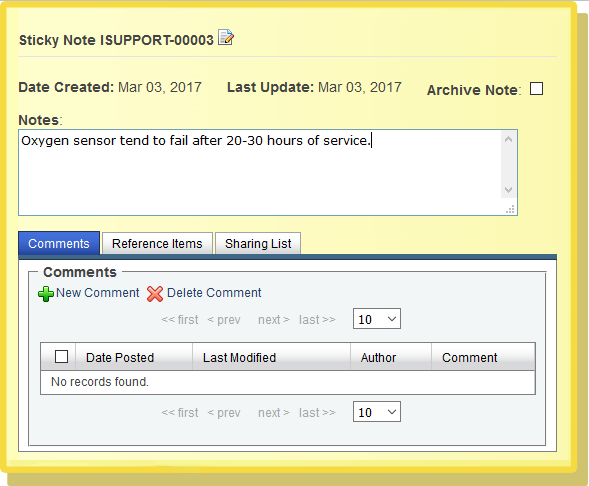Go to previous page in lower pager
The image size is (589, 486).
(x=224, y=413)
